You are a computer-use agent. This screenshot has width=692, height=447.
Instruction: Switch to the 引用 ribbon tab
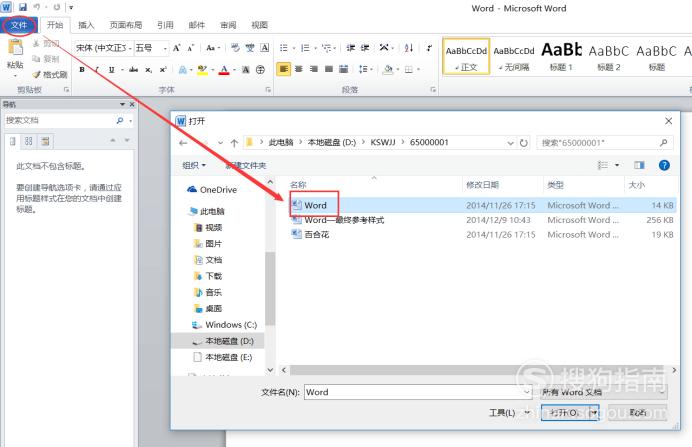(x=165, y=25)
